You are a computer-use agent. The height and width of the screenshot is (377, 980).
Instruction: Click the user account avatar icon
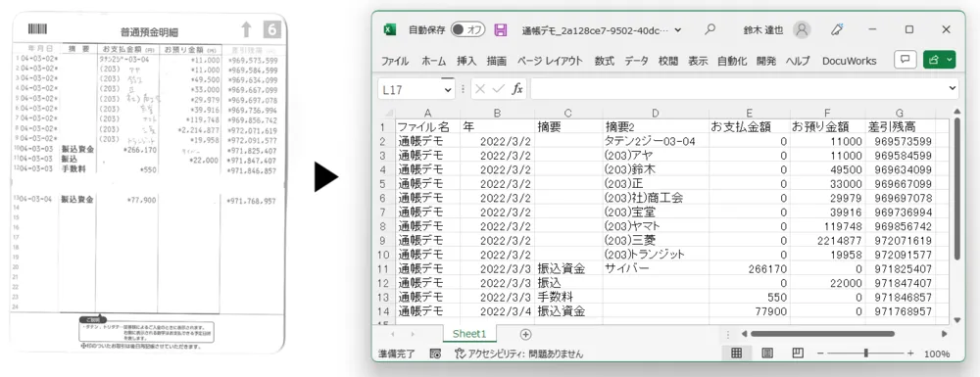802,29
